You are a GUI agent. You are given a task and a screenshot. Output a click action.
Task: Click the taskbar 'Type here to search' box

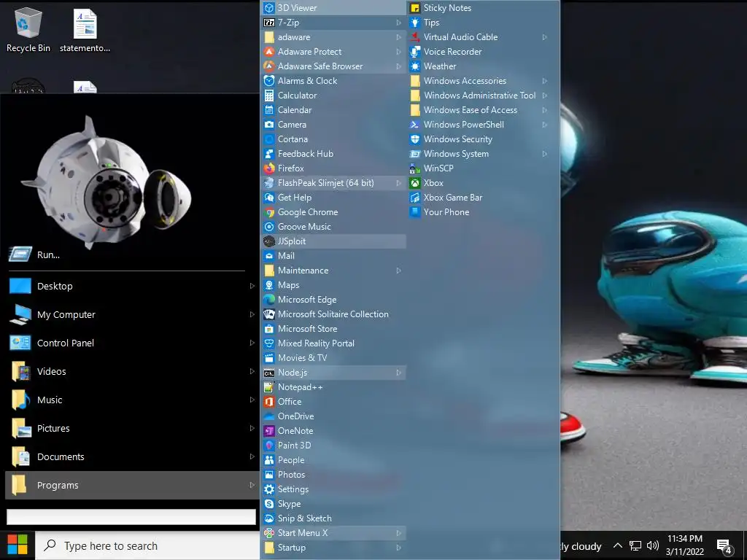click(147, 545)
